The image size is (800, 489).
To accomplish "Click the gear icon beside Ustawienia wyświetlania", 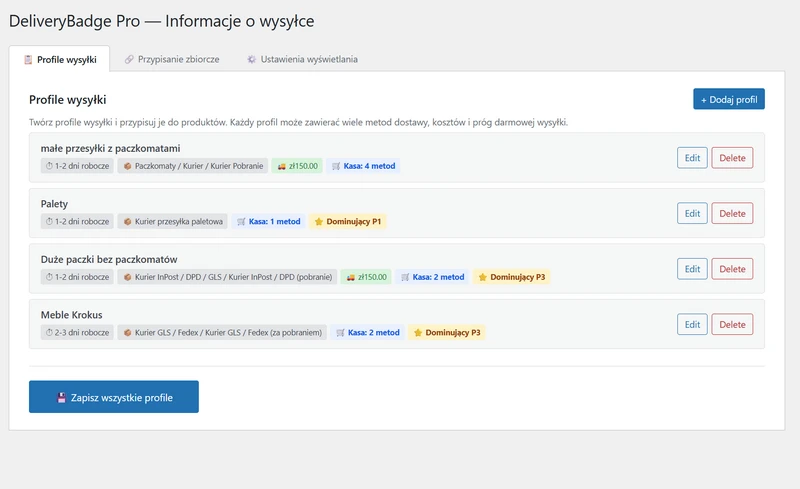I will 252,59.
